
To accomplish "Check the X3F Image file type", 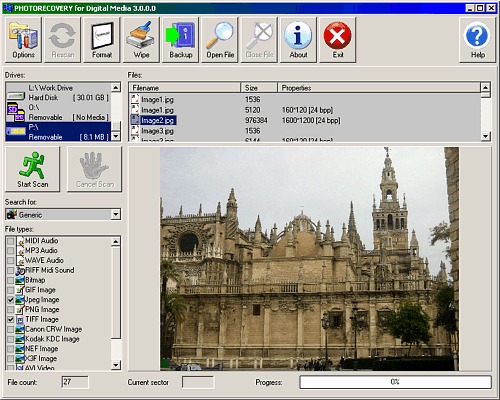I will pos(11,359).
